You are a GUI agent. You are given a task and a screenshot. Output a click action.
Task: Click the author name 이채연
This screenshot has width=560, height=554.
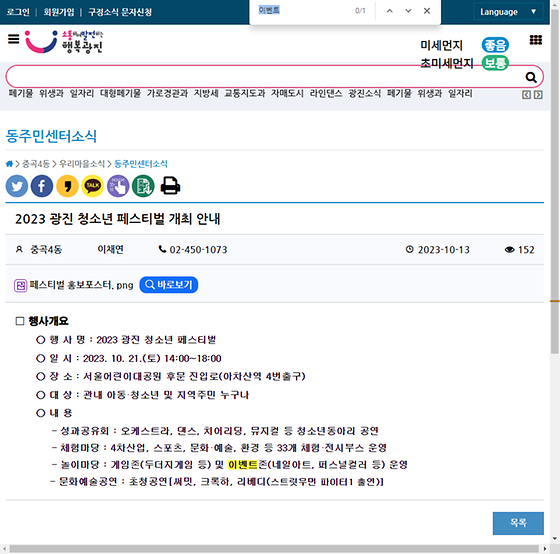(x=110, y=249)
